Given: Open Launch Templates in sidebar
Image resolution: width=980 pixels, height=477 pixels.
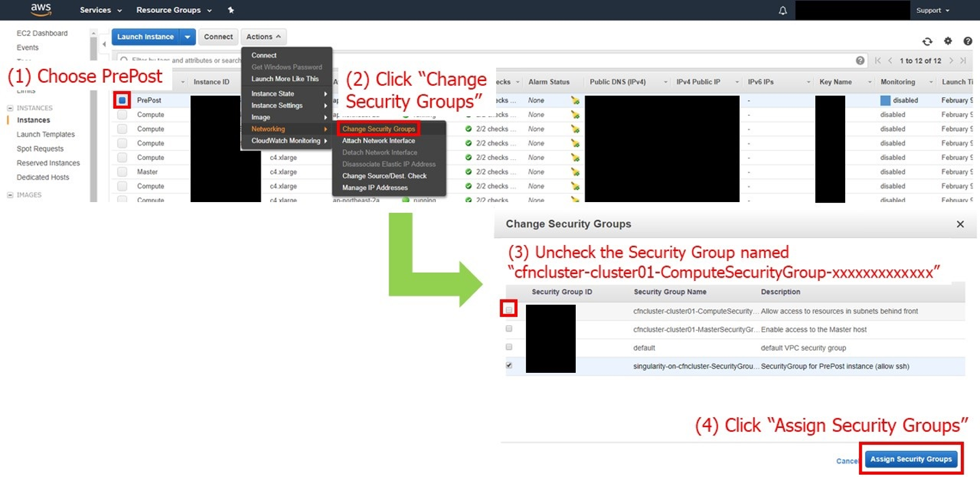Looking at the screenshot, I should pyautogui.click(x=46, y=134).
